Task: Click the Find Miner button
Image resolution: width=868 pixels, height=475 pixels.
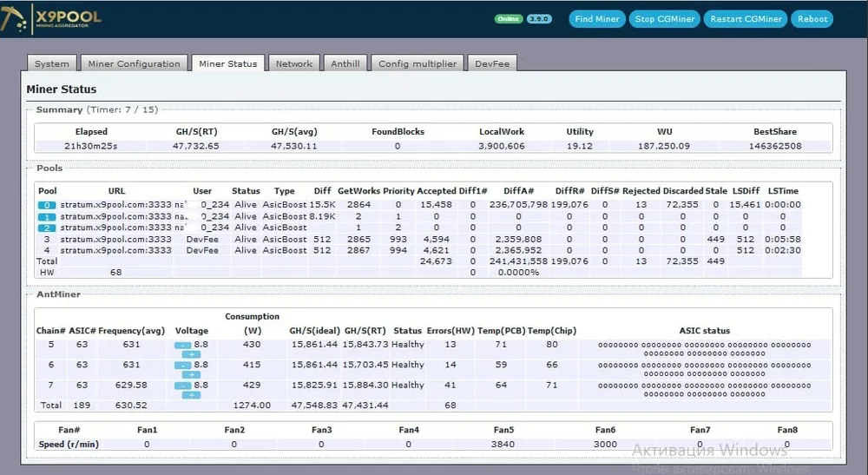Action: pyautogui.click(x=597, y=19)
